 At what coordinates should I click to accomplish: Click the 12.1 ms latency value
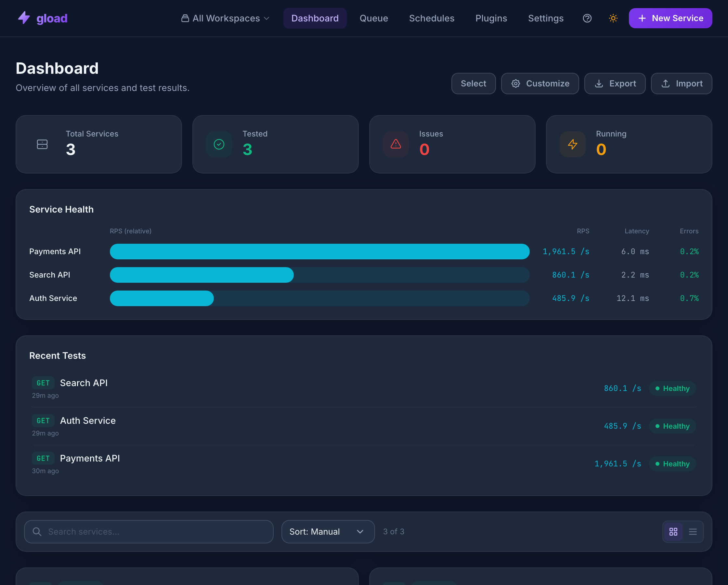pos(632,298)
